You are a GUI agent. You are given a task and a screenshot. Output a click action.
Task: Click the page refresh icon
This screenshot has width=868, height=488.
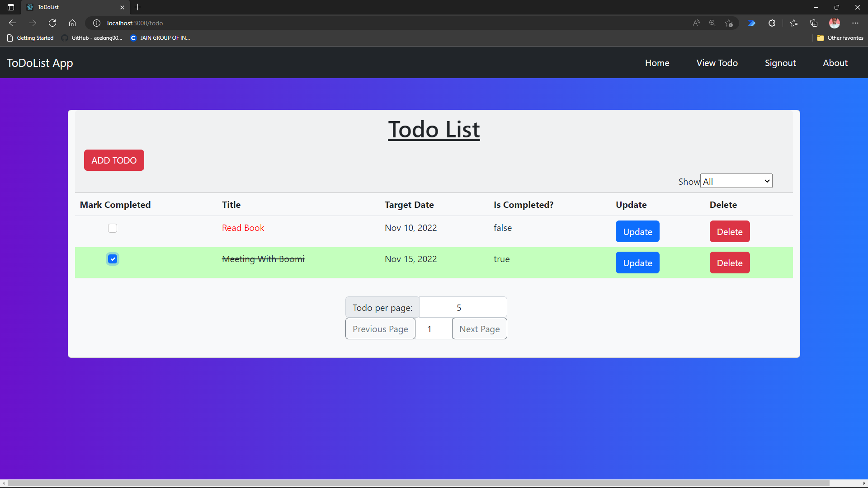pos(52,23)
